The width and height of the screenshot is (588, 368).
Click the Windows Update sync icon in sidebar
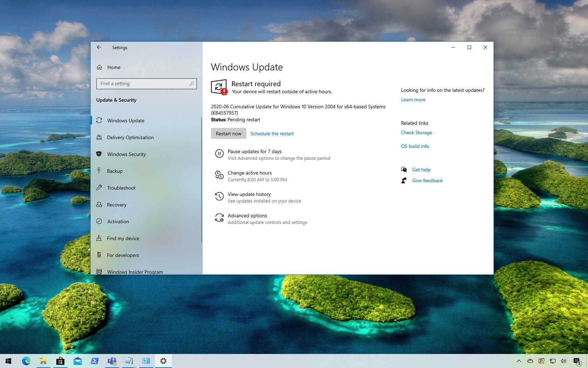tap(99, 120)
